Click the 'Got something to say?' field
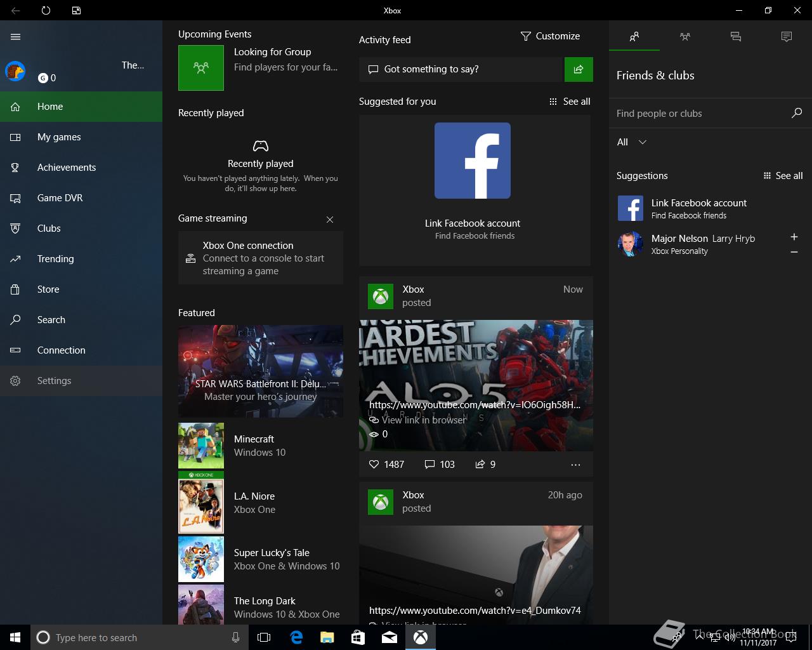The image size is (812, 650). point(461,69)
